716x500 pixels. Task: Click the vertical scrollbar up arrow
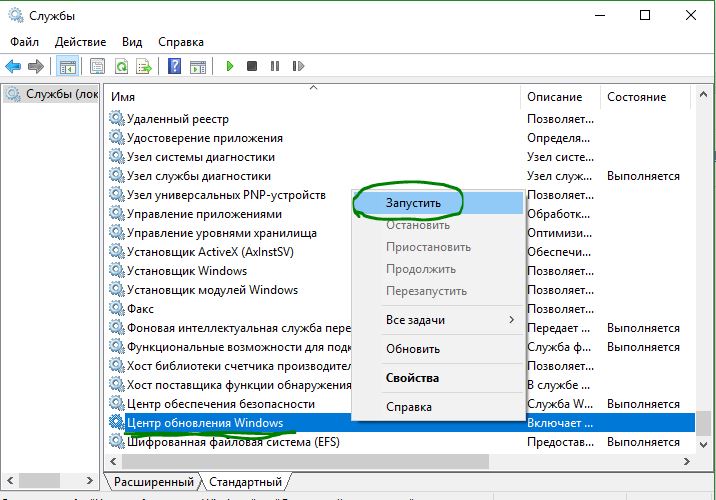click(703, 95)
